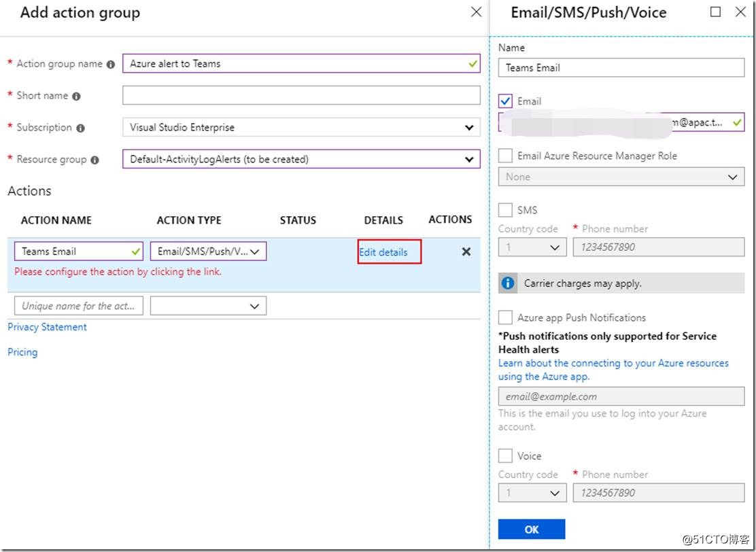Uncheck the Email checkbox
This screenshot has height=552, width=756.
(x=505, y=101)
